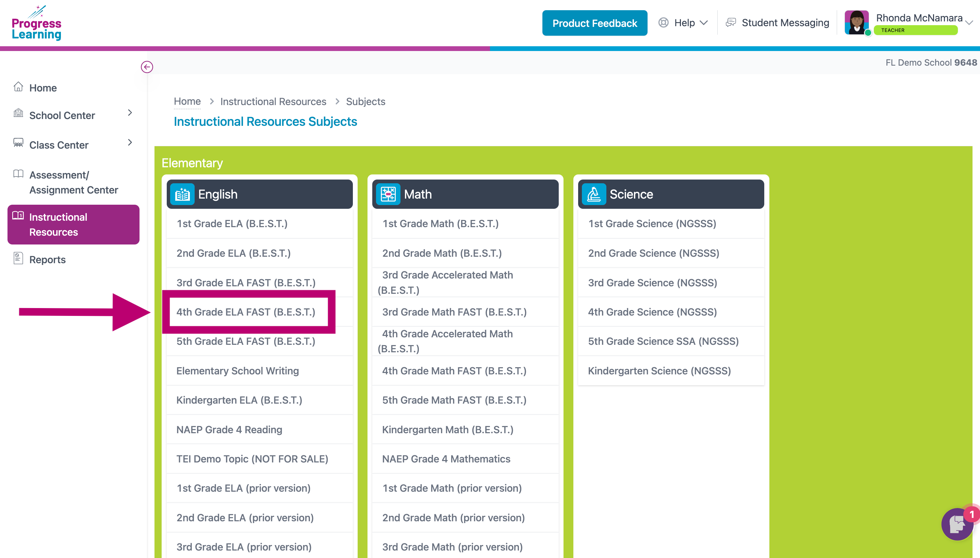
Task: Open 1st Grade ELA (prior version)
Action: [260, 488]
